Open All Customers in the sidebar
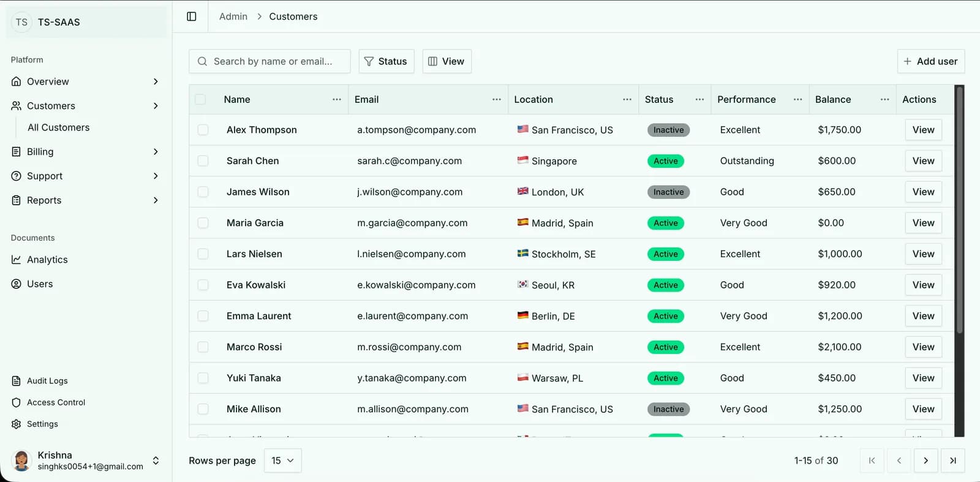 (59, 127)
